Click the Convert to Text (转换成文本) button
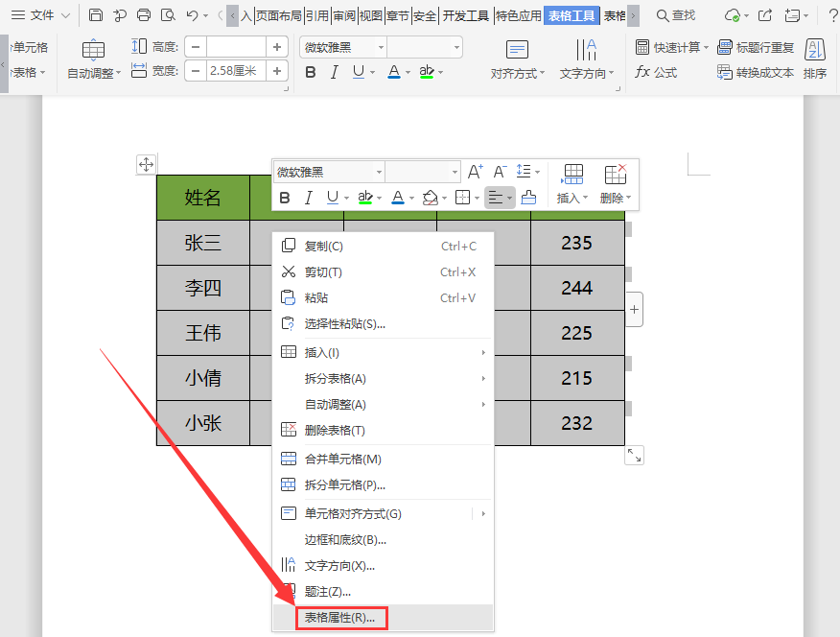 tap(756, 73)
